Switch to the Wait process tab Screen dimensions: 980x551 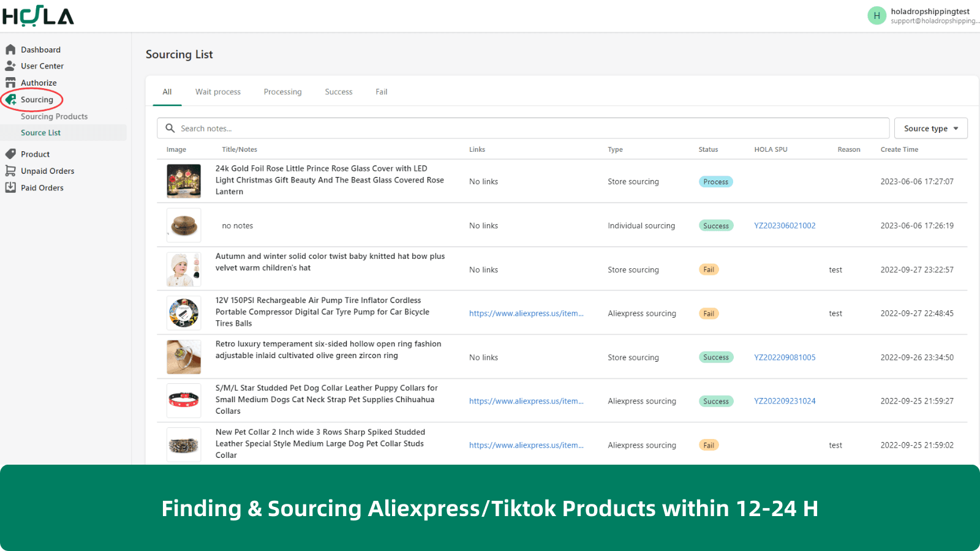click(x=218, y=92)
